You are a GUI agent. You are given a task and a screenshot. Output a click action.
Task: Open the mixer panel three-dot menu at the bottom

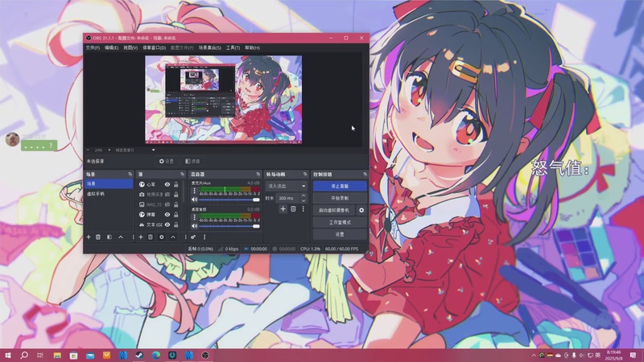point(204,237)
